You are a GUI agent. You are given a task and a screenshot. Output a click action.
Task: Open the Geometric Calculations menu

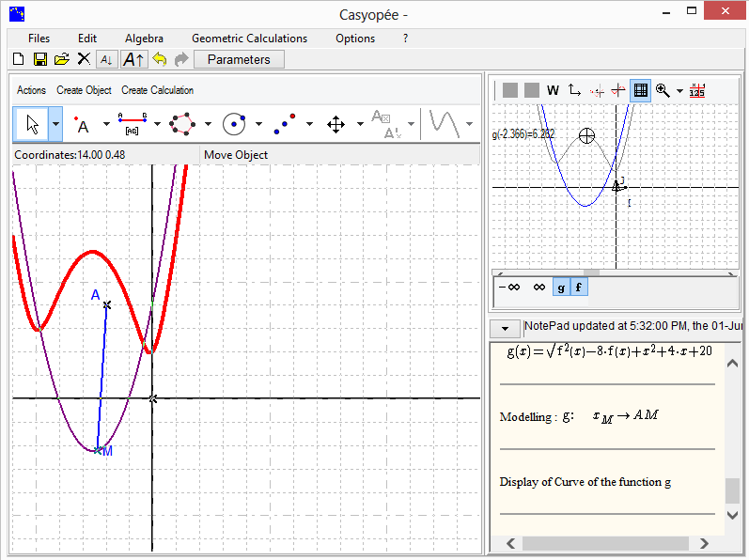[x=249, y=39]
